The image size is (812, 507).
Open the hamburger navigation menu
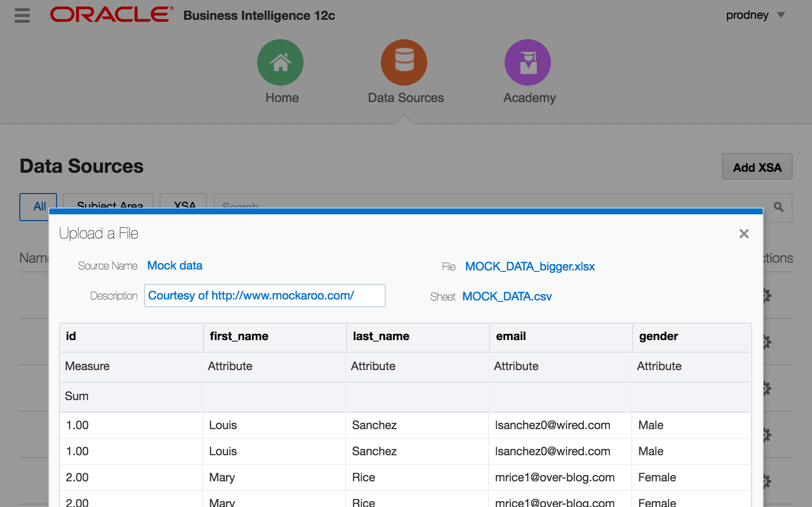[22, 15]
